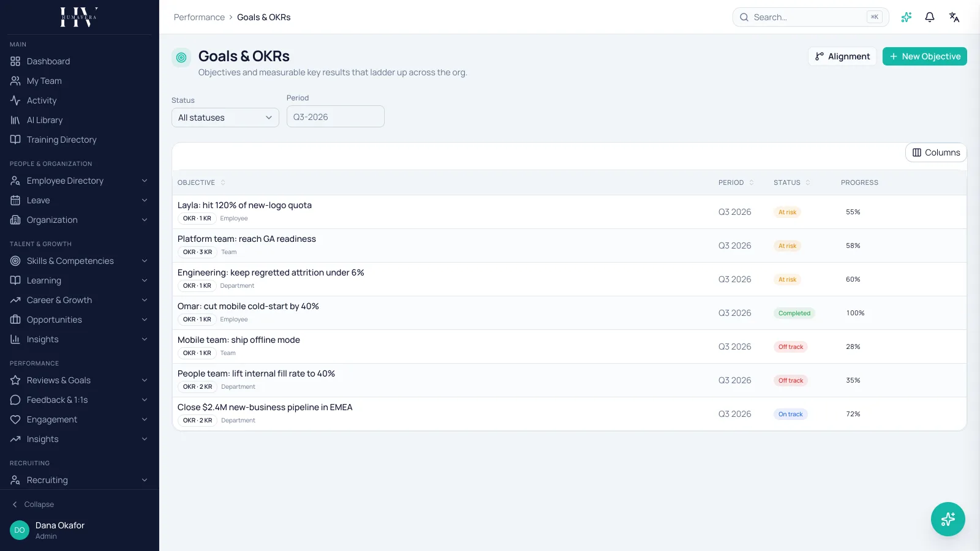980x551 pixels.
Task: Open Training Directory
Action: (x=80, y=140)
